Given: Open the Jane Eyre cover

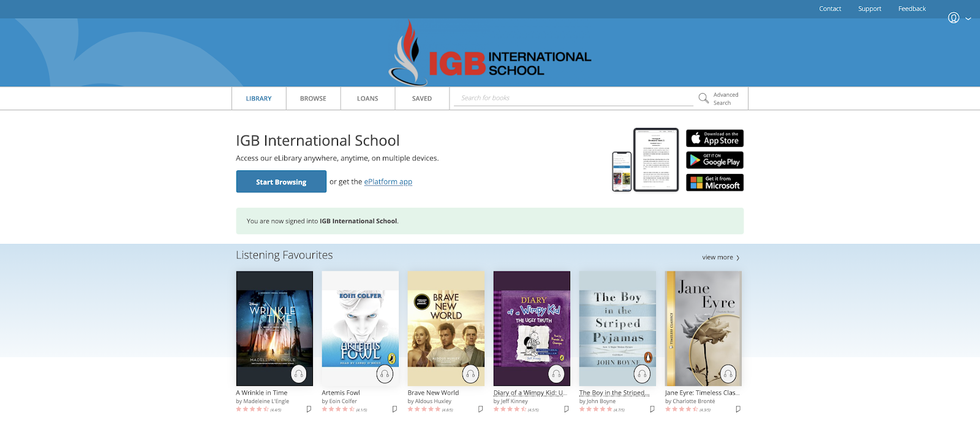Looking at the screenshot, I should [x=703, y=328].
